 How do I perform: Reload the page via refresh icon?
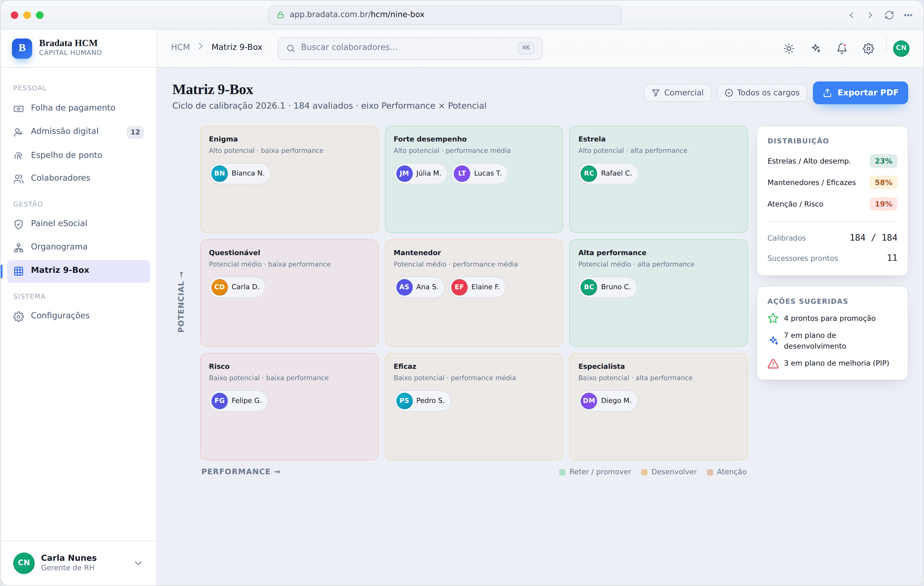coord(889,15)
